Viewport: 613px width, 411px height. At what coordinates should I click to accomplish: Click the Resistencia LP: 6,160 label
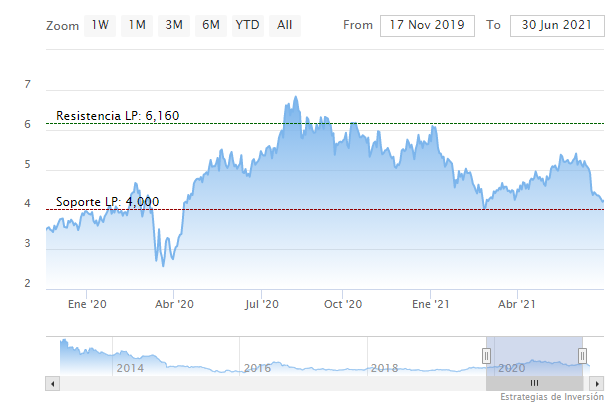[x=118, y=116]
